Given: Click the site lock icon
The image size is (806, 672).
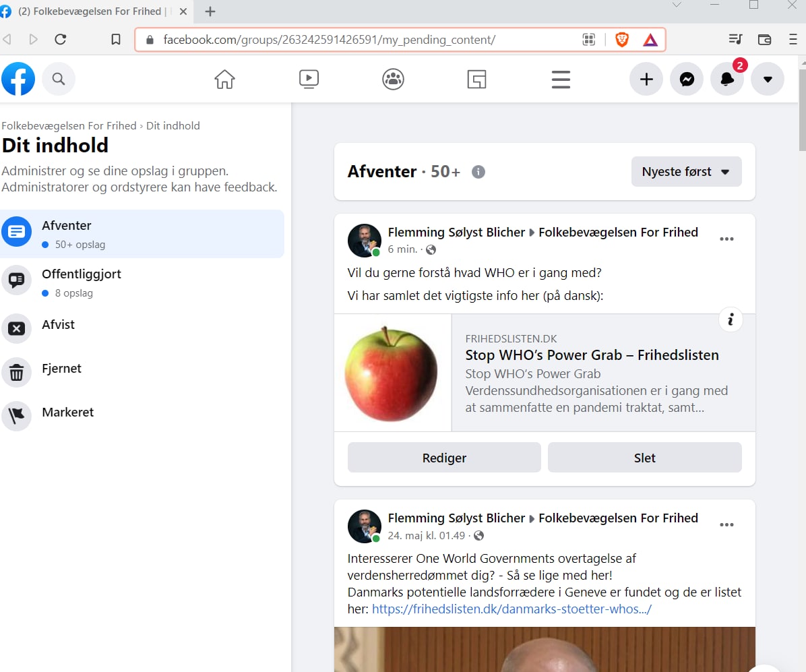Looking at the screenshot, I should [150, 40].
